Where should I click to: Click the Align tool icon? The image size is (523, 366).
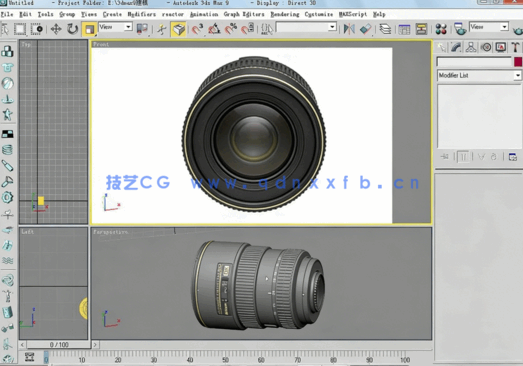coord(366,29)
